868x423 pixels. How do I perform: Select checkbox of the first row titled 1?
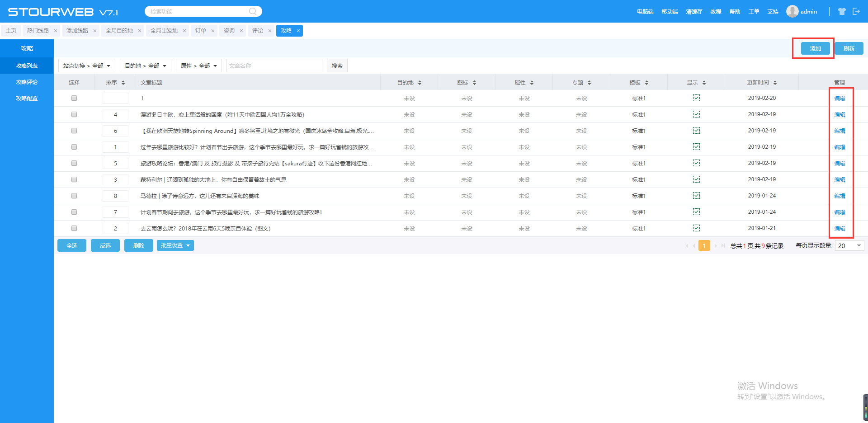74,98
